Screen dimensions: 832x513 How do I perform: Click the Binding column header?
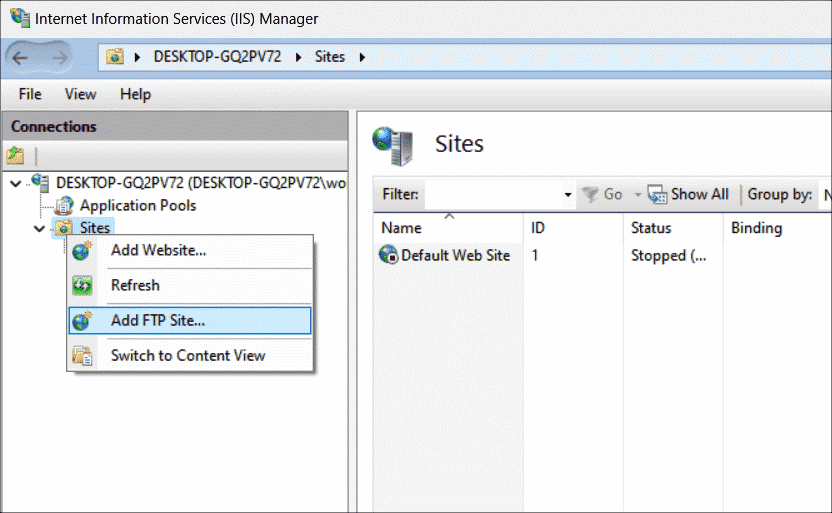[777, 228]
